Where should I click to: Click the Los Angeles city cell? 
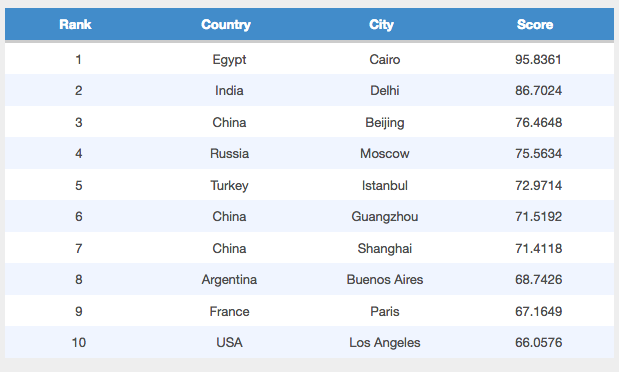point(385,343)
